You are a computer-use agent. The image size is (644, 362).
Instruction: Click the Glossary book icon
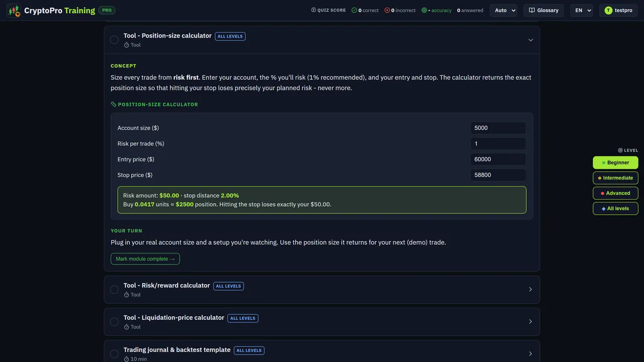tap(532, 10)
